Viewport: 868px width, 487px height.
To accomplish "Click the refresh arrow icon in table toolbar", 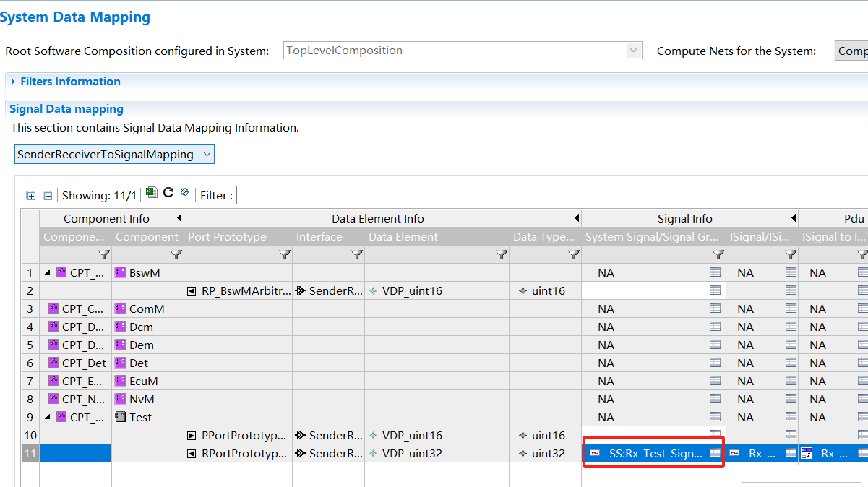I will click(168, 192).
